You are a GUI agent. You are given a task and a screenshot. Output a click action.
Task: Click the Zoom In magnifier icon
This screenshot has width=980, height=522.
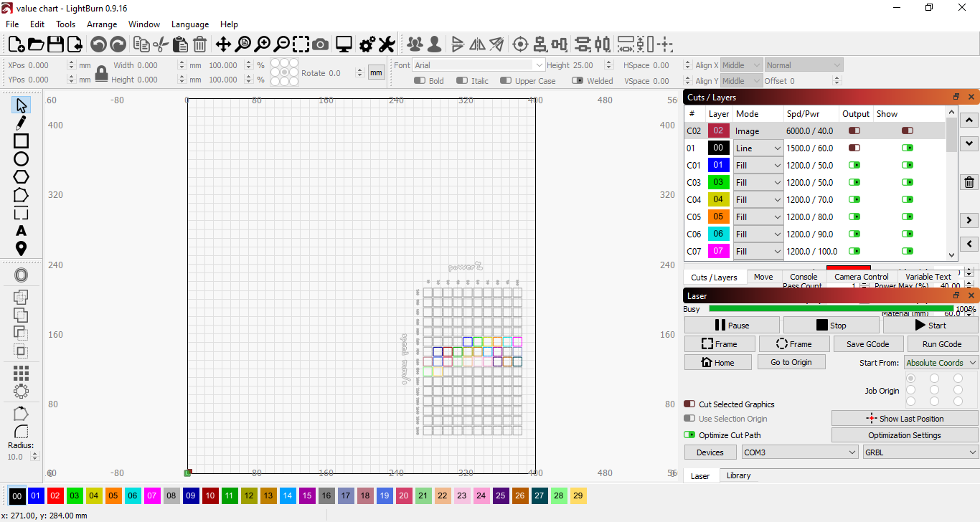click(x=263, y=44)
